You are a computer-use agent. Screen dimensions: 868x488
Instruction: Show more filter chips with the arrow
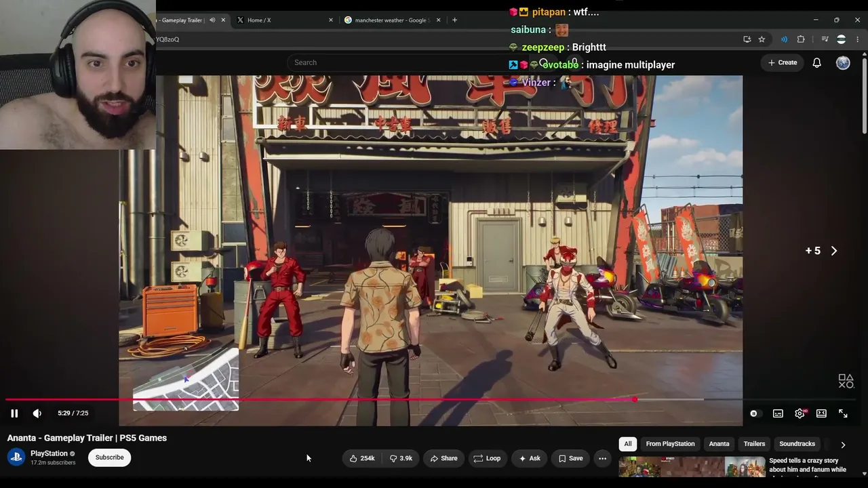tap(843, 445)
